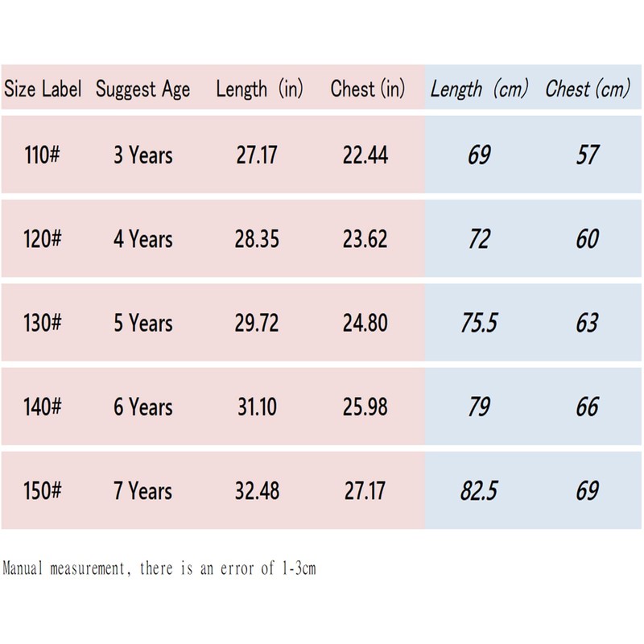
Task: Select the 82.5 length cm value
Action: [478, 491]
